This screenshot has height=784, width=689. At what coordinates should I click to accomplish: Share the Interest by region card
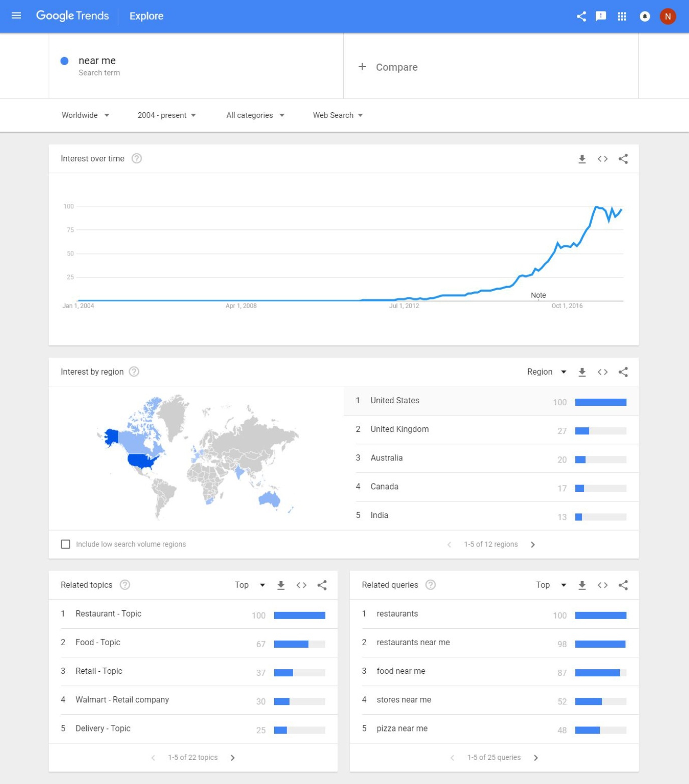coord(623,372)
